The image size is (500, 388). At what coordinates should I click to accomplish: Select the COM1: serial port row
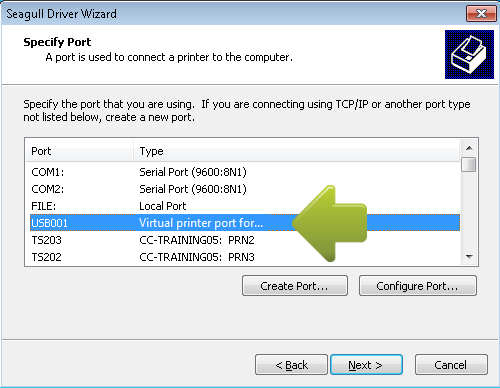245,172
